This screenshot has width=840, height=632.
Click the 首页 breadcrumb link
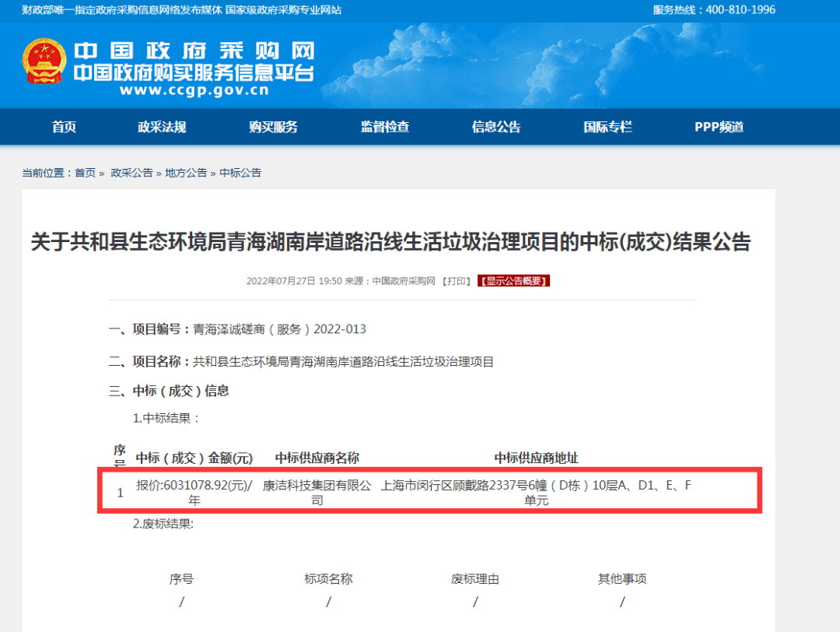click(85, 173)
